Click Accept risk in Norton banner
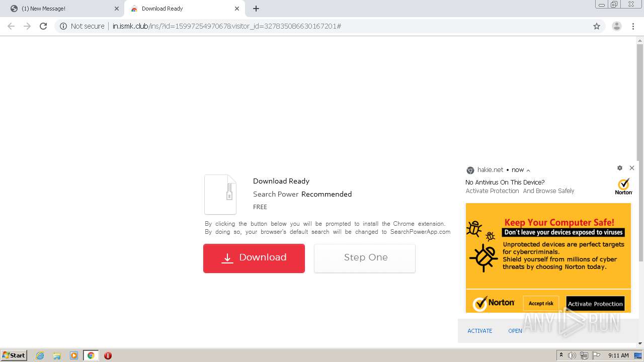 coord(541,303)
